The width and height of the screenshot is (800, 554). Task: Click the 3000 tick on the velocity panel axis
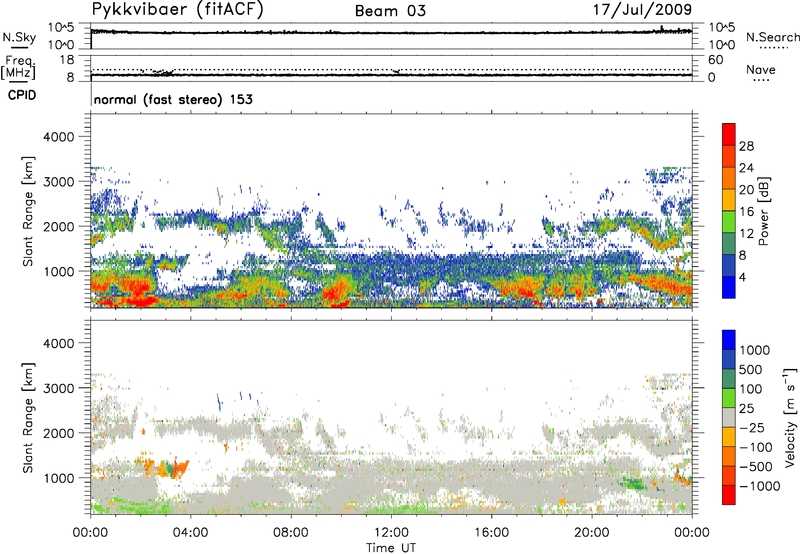[58, 388]
